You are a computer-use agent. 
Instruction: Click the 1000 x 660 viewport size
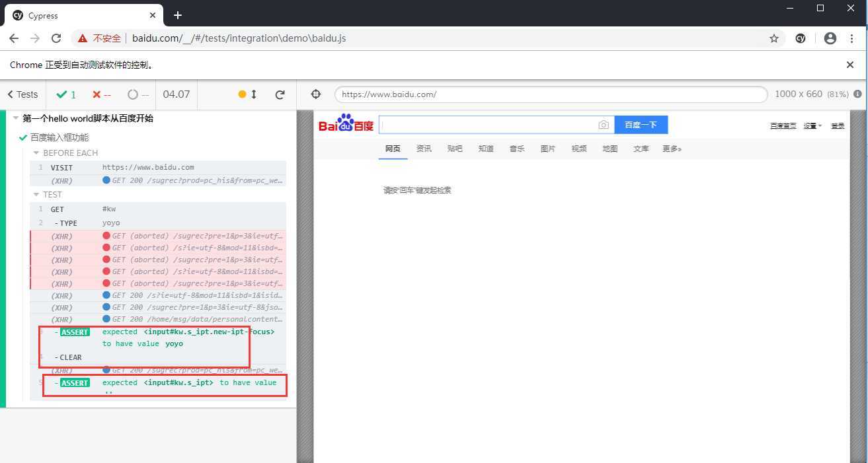798,94
